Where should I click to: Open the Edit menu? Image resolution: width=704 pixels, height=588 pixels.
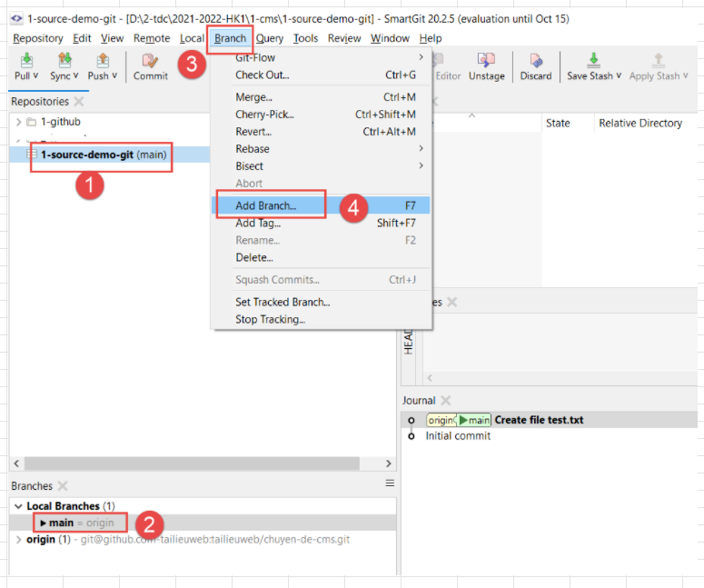point(82,39)
